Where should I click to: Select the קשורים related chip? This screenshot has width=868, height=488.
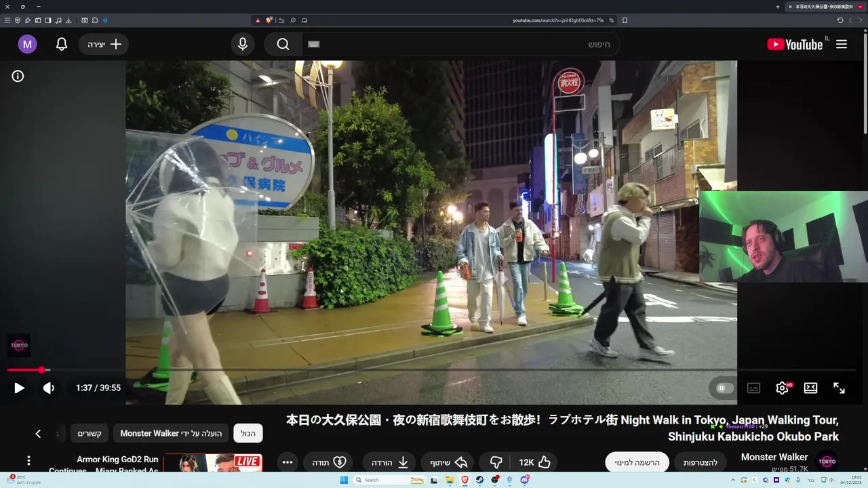pos(90,434)
